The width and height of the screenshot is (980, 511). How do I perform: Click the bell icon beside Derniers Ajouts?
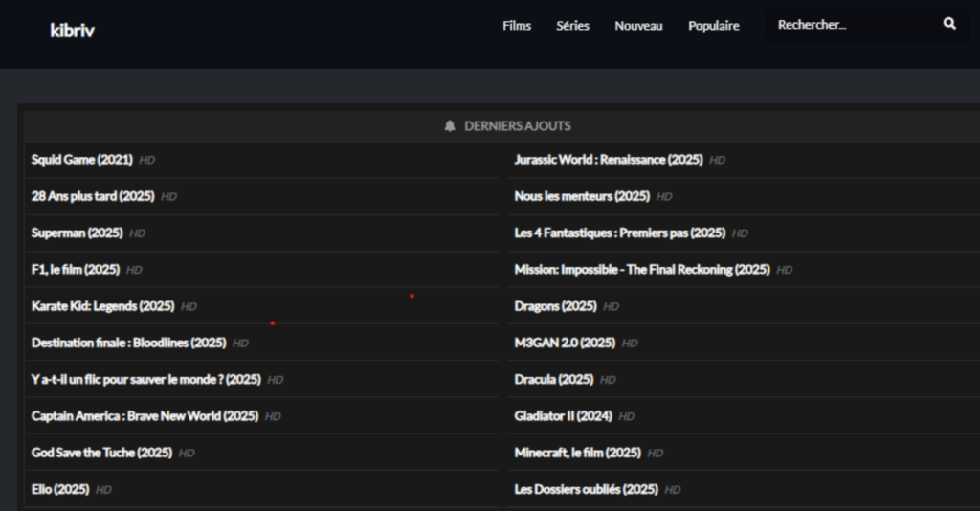[x=450, y=126]
